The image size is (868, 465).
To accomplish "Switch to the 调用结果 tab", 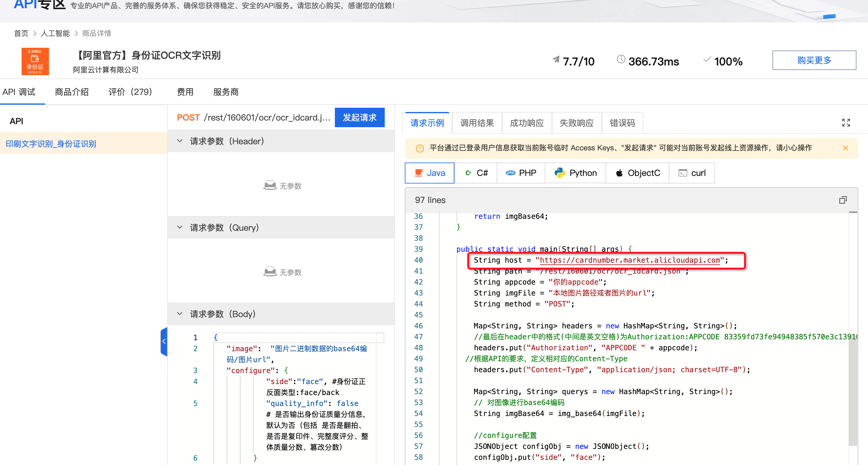I will (x=477, y=123).
